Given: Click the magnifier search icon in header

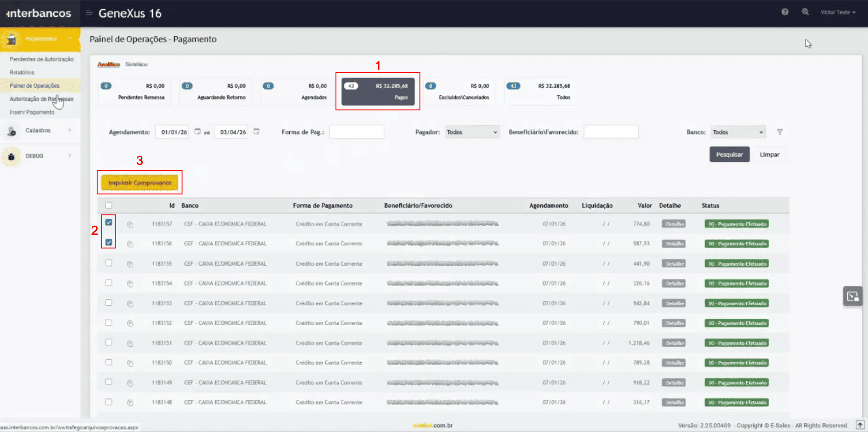Looking at the screenshot, I should click(x=805, y=12).
